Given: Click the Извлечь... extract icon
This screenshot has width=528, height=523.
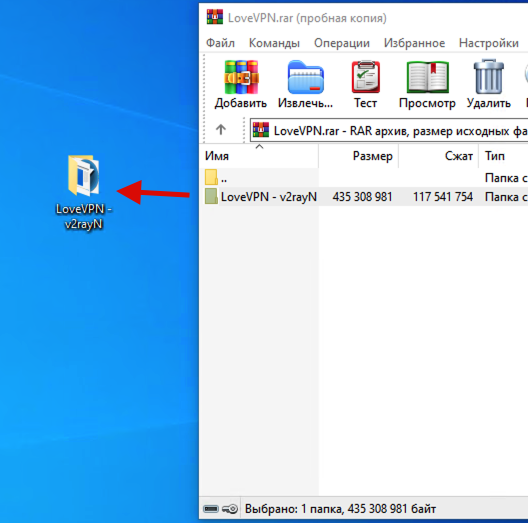Looking at the screenshot, I should pos(305,77).
